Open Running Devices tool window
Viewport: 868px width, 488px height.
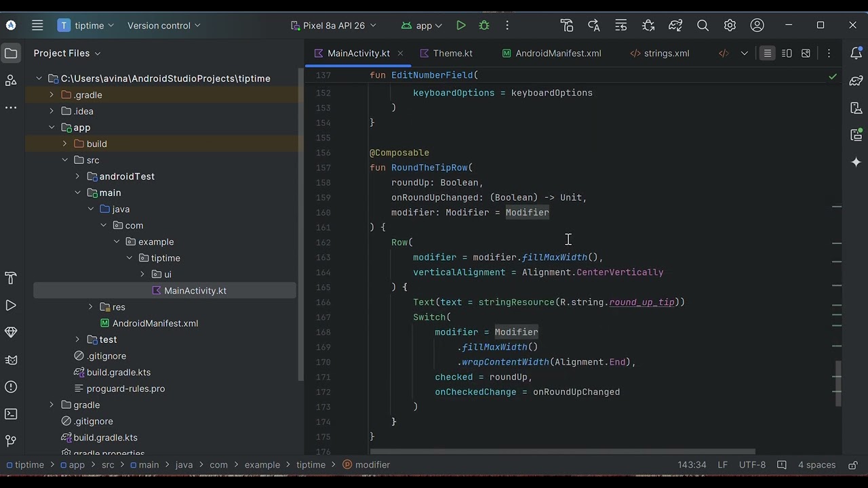click(x=856, y=135)
